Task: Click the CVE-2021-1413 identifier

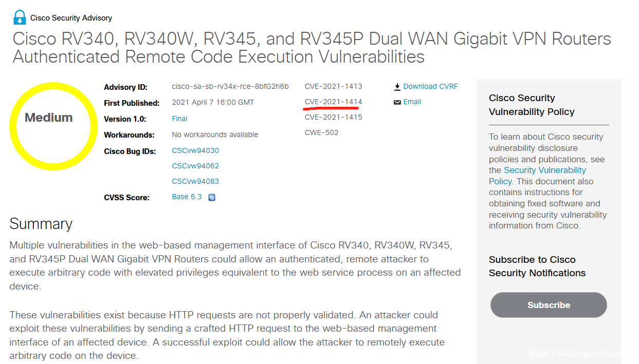Action: click(333, 86)
